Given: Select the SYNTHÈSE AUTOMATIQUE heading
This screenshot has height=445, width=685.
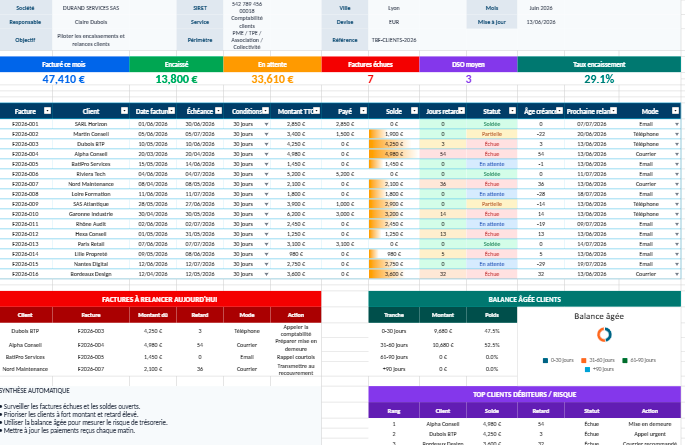Looking at the screenshot, I should coord(35,390).
